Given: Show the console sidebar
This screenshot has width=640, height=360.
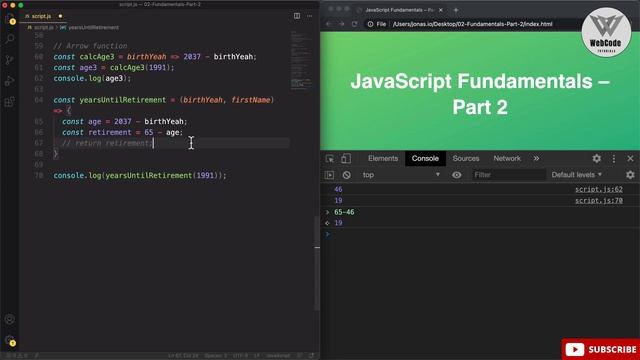Looking at the screenshot, I should click(329, 175).
